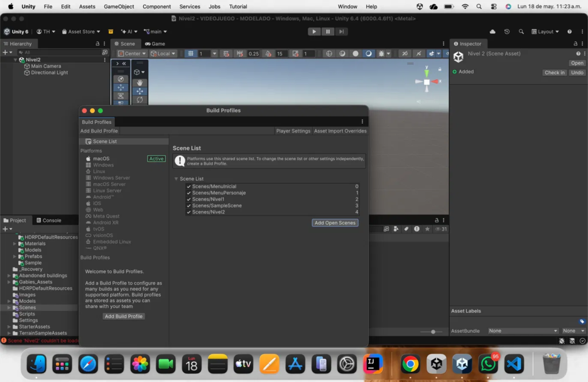Open the main branch dropdown
588x382 pixels.
pyautogui.click(x=155, y=32)
